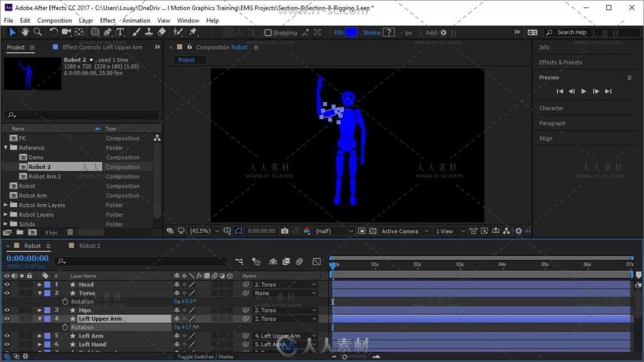Select the Zoom tool in toolbar
The height and width of the screenshot is (362, 644).
[x=38, y=32]
